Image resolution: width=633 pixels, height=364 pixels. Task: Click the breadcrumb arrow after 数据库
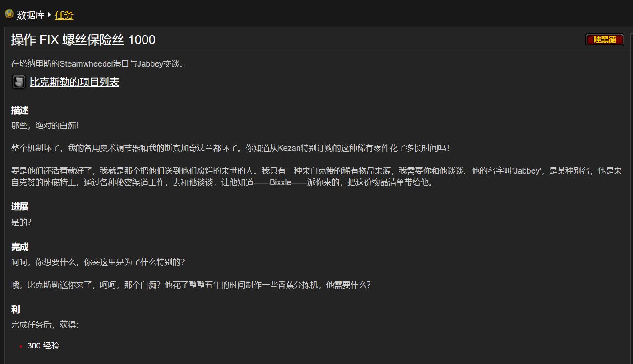pyautogui.click(x=49, y=15)
